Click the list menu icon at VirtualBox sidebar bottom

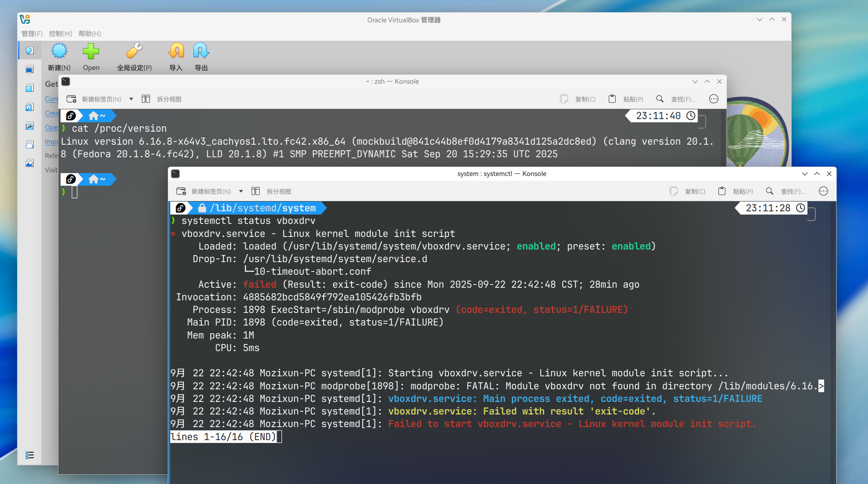29,455
